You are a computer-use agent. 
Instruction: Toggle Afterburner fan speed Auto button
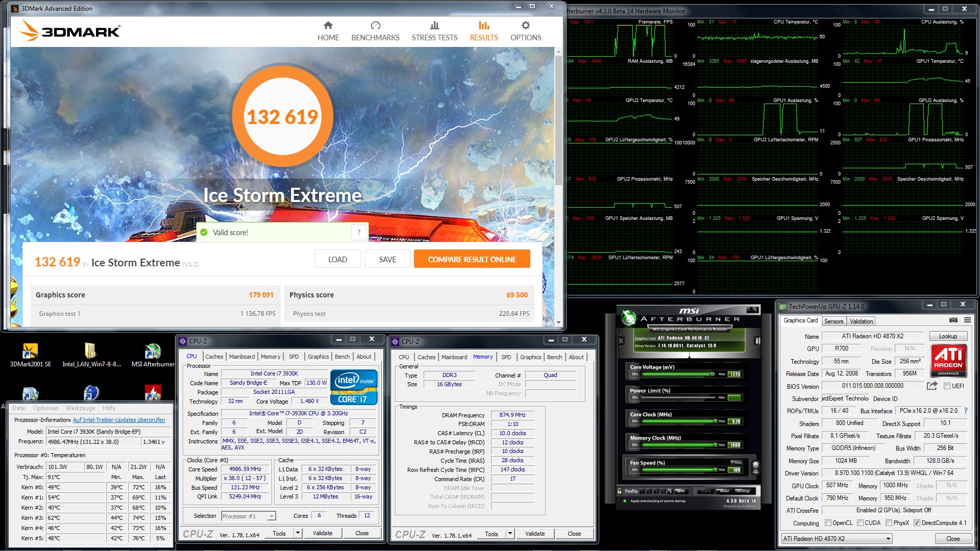[x=736, y=462]
